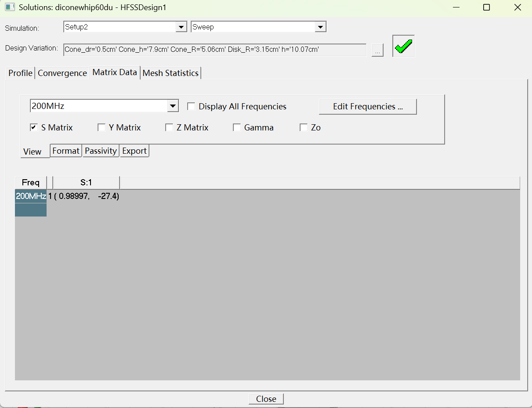Minimize the Solutions window
This screenshot has height=408, width=532.
(456, 7)
